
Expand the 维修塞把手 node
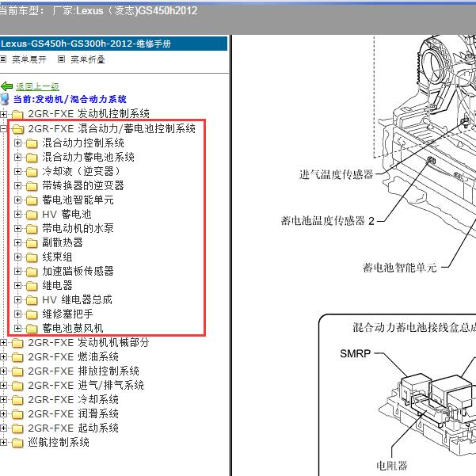17,314
